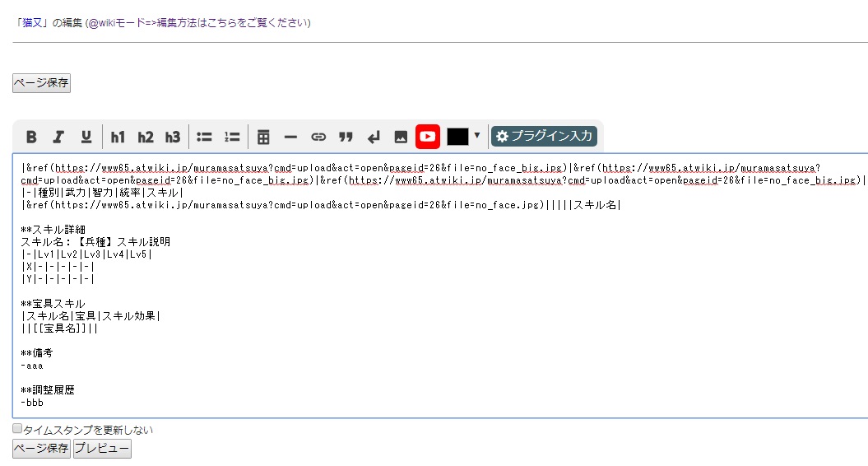Click スキル名：【兵種】スキル説明 line

(x=95, y=242)
